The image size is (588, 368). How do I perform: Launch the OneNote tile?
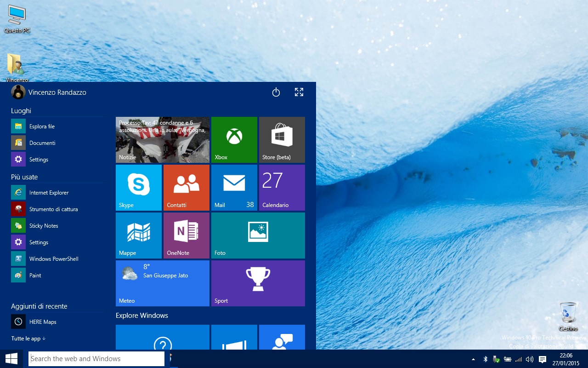click(x=187, y=236)
